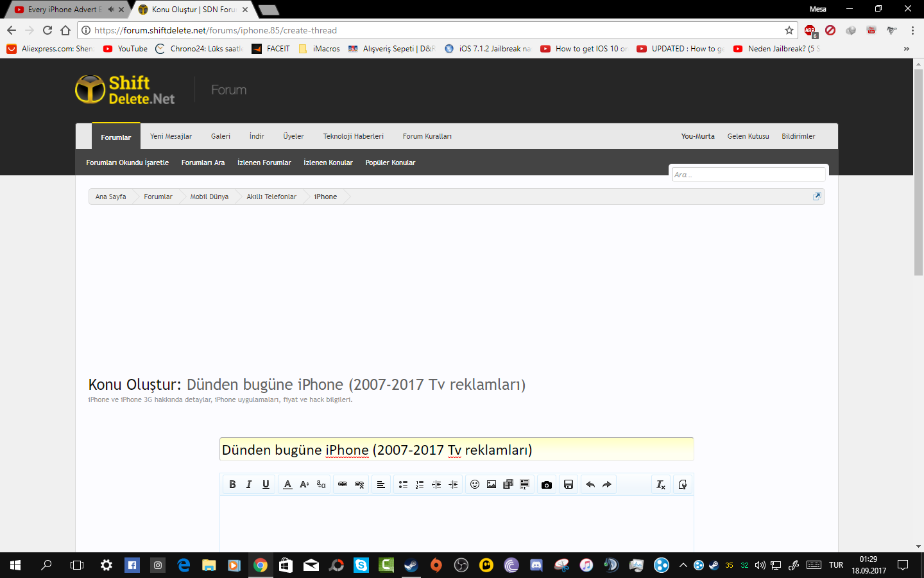Save draft with the floppy disk icon

pyautogui.click(x=569, y=484)
